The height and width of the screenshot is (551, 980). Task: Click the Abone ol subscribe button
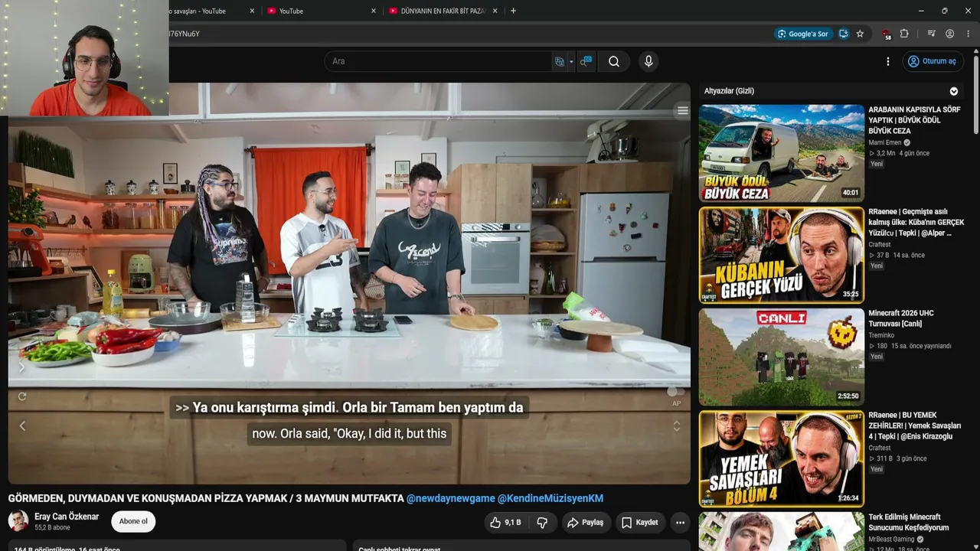coord(133,521)
